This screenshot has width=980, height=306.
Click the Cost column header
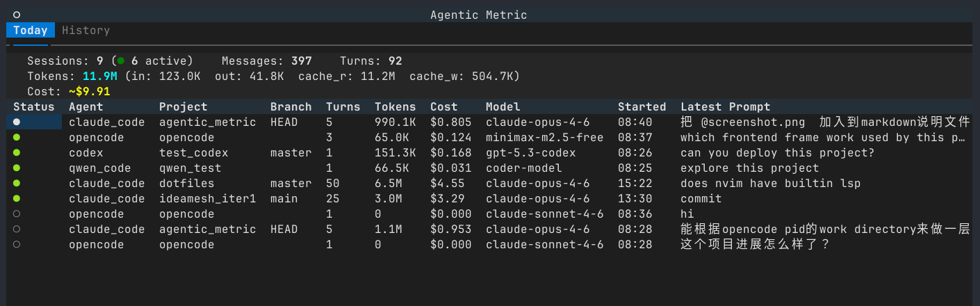[x=444, y=106]
